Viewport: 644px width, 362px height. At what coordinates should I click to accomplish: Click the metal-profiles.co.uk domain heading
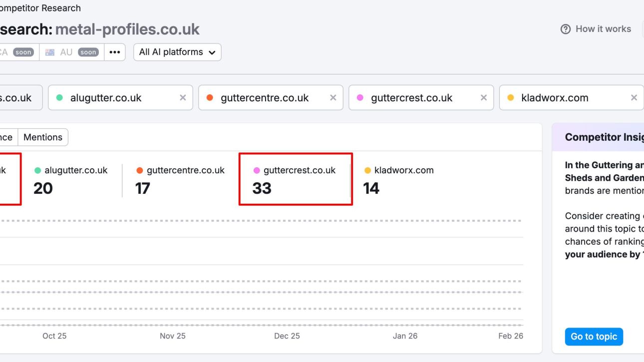127,29
